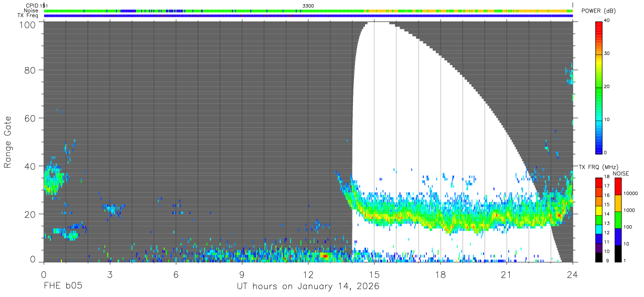Click the black 1–10 NOISE legend segment
The image size is (644, 297).
pos(618,254)
